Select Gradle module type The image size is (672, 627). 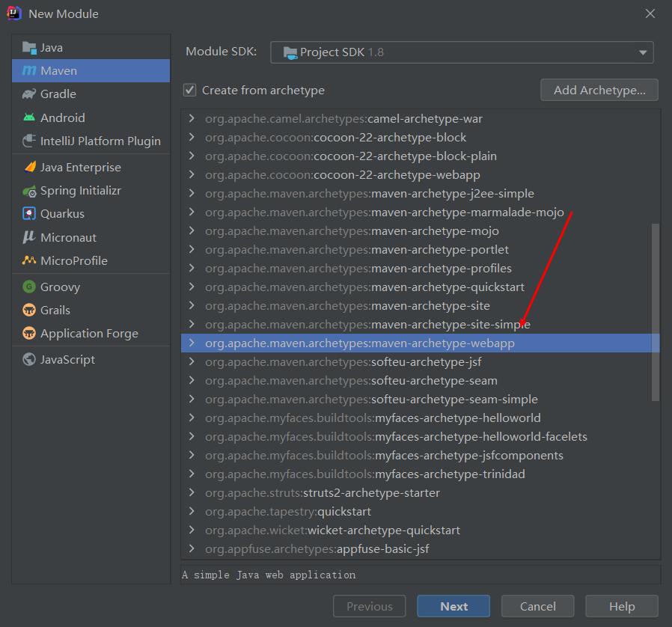pos(91,94)
